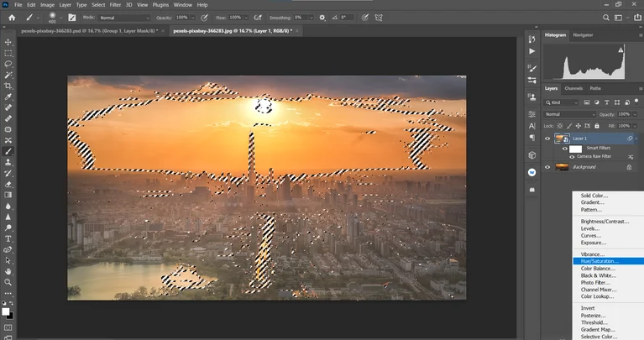Select the Zoom tool
Image resolution: width=644 pixels, height=340 pixels.
[8, 283]
